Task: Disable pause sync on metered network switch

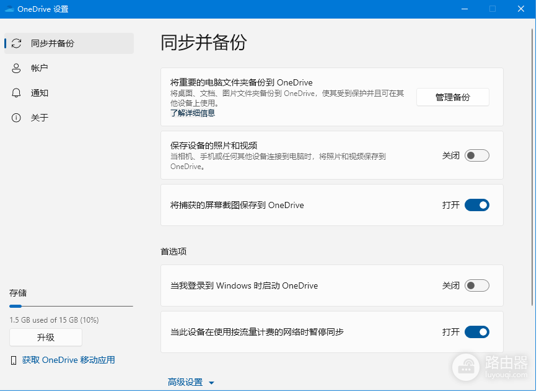Action: (x=477, y=332)
